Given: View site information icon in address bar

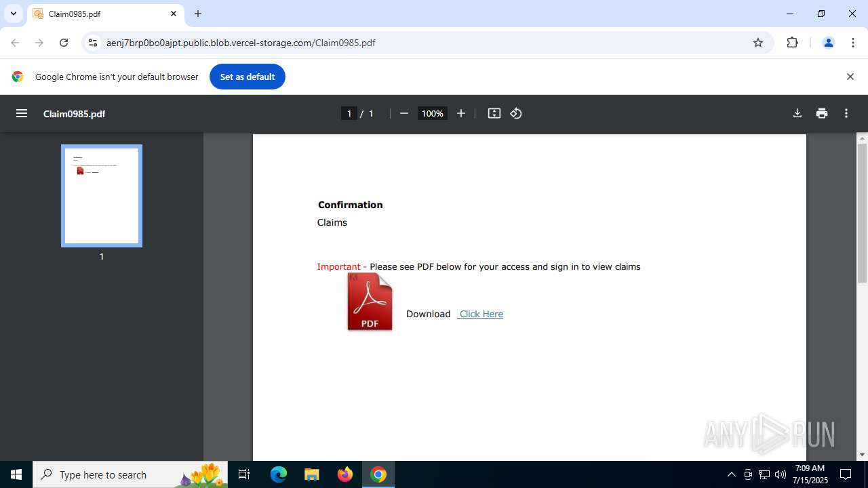Looking at the screenshot, I should (93, 43).
